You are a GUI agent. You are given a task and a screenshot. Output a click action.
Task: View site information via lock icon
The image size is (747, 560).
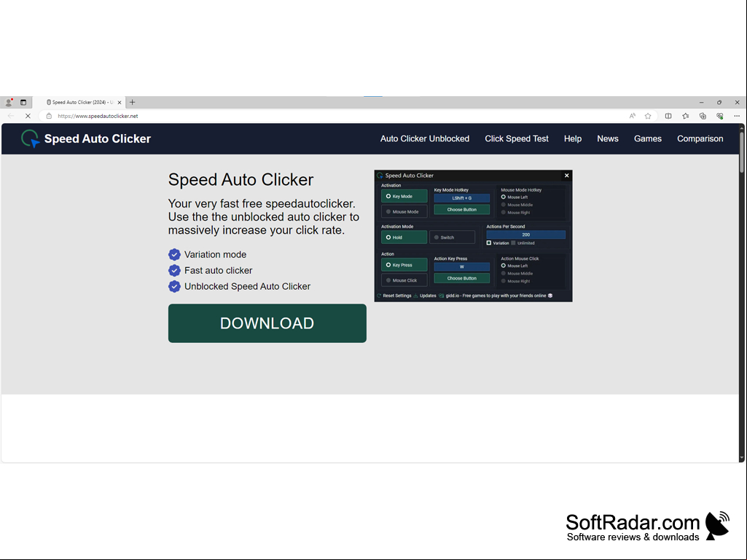pyautogui.click(x=49, y=116)
